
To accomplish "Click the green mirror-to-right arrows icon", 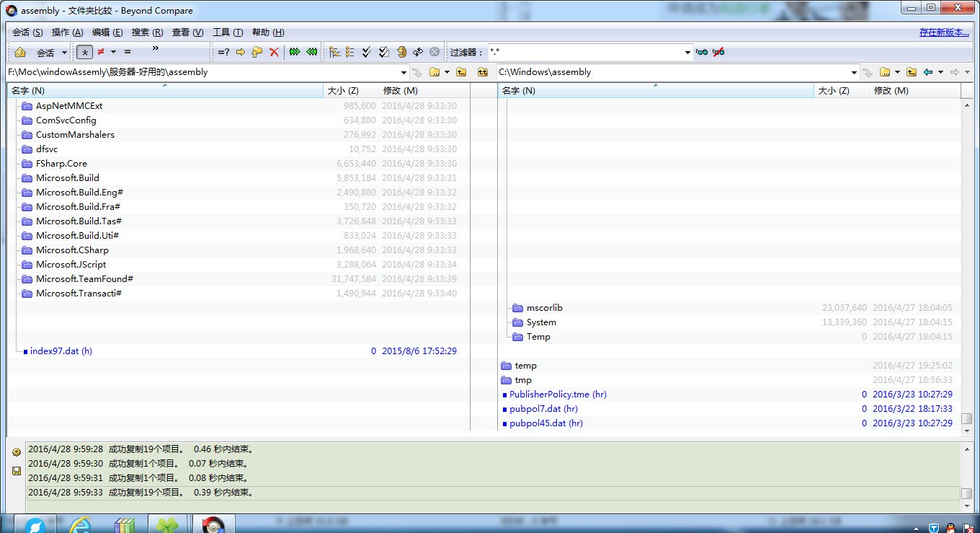I will pos(295,52).
